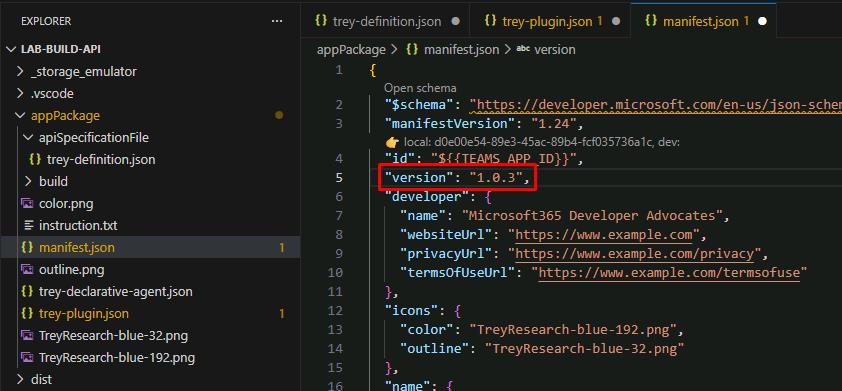
Task: Click unsaved dot on trey-definition.json tab
Action: (x=456, y=21)
